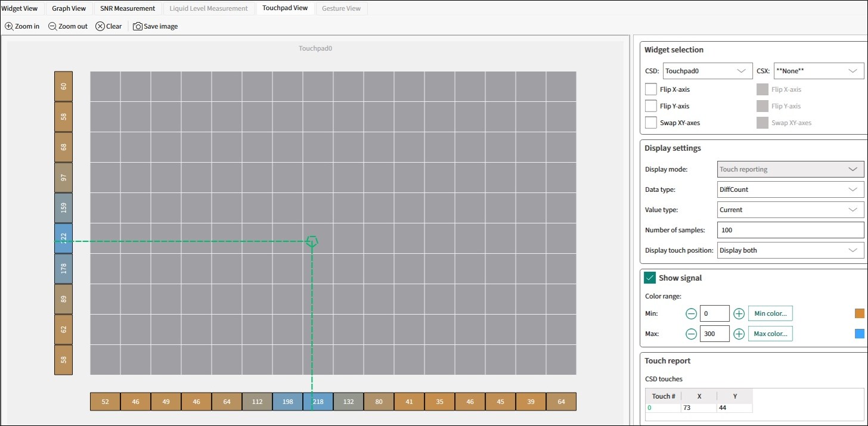Click the row sensor cell showing 89
The height and width of the screenshot is (426, 868).
pyautogui.click(x=63, y=299)
